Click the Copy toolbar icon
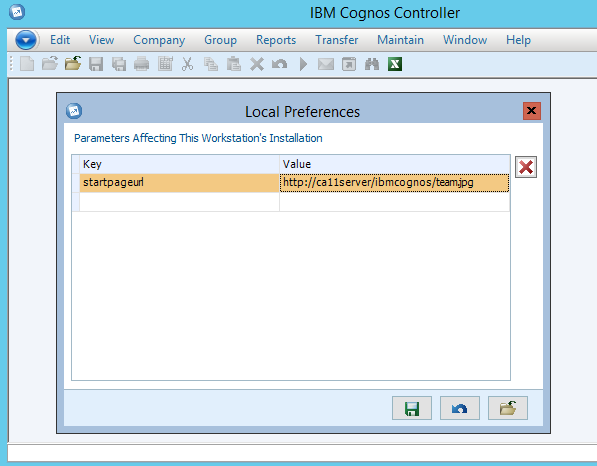This screenshot has height=466, width=597. coord(211,64)
